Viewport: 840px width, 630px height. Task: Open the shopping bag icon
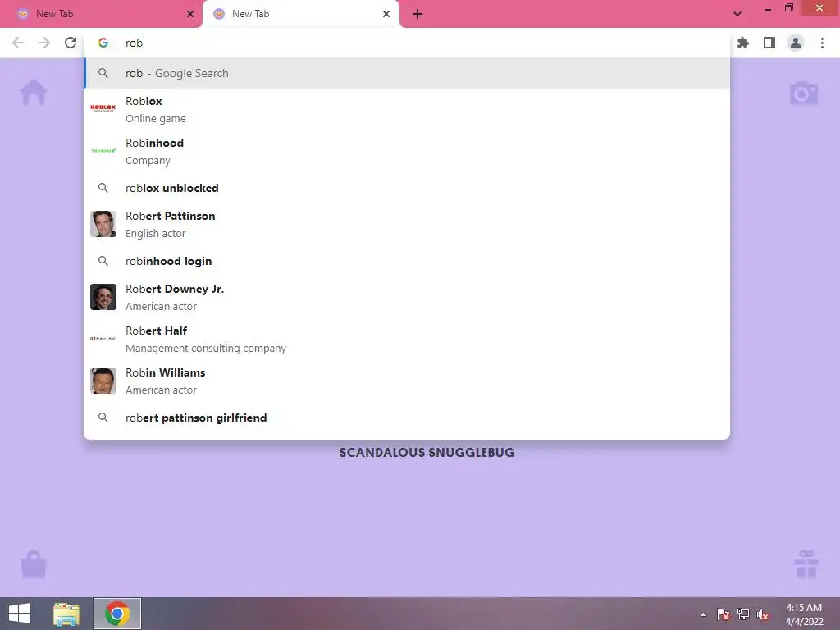tap(34, 564)
